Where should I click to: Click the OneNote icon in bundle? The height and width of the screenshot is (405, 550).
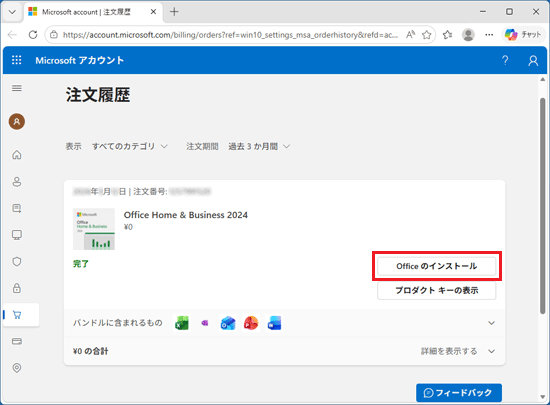pos(205,323)
